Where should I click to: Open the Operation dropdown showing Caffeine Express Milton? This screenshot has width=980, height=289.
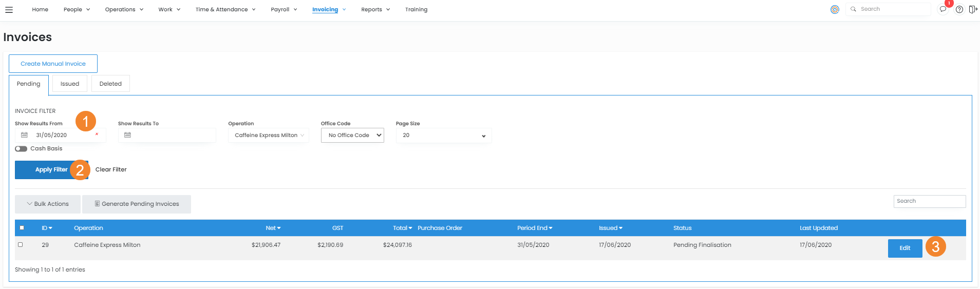point(269,136)
